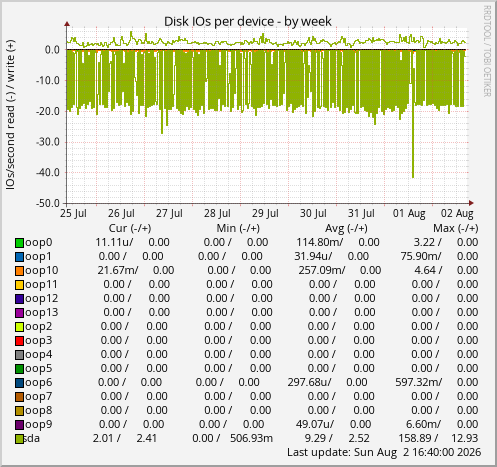
Task: Click the '49.07u/' average value
Action: (x=315, y=424)
